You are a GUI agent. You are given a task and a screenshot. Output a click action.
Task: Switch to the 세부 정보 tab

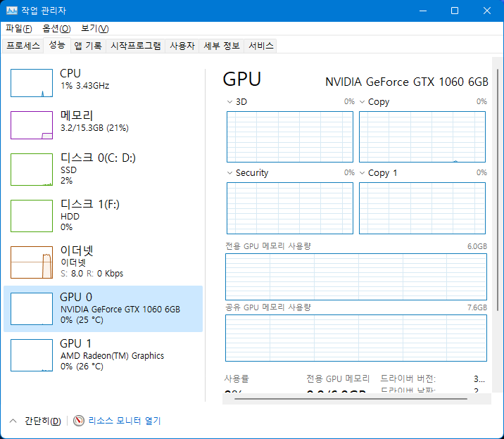[222, 46]
